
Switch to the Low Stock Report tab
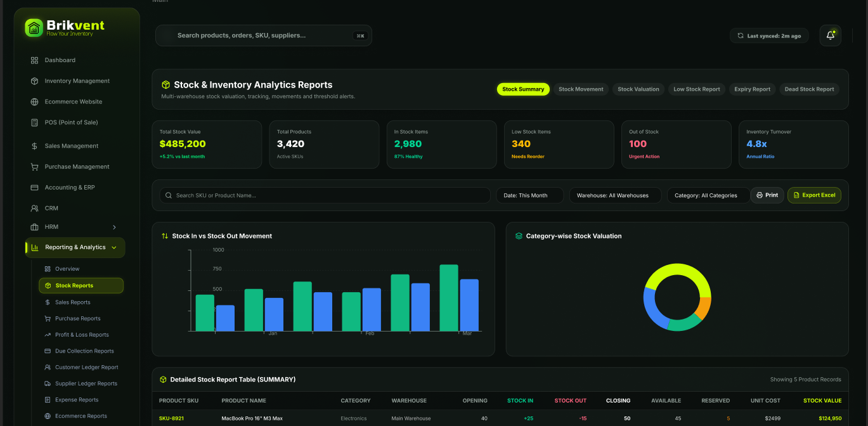[x=697, y=89]
